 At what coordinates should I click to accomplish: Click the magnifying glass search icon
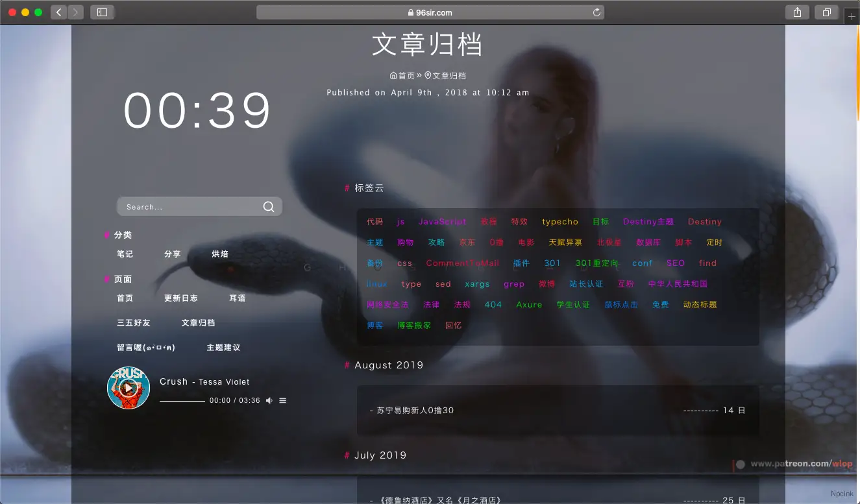(268, 206)
